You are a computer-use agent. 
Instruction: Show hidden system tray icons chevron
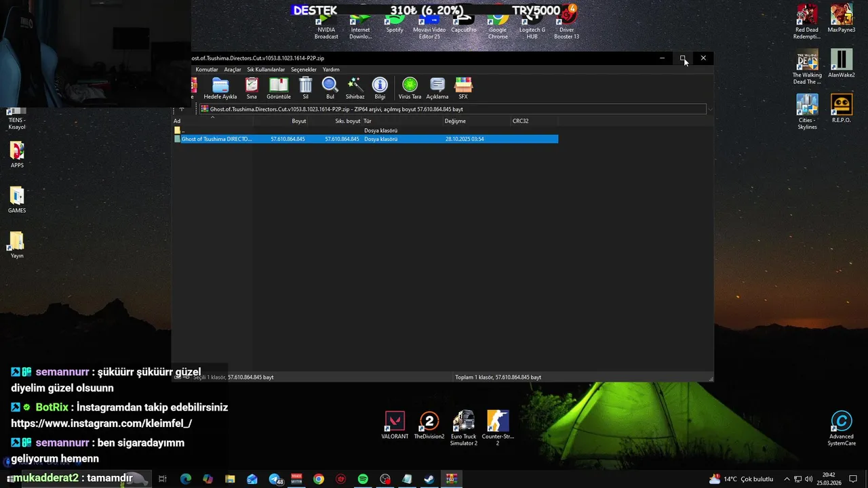(x=787, y=479)
